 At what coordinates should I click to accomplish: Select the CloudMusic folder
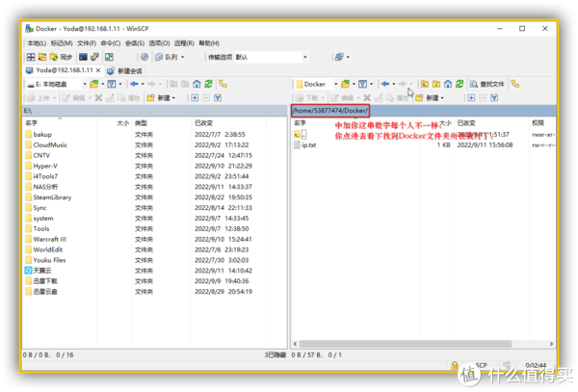coord(46,144)
